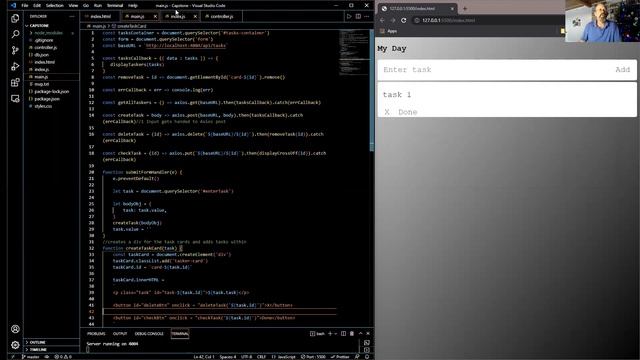Click createTaskCard in the breadcrumb

(131, 26)
